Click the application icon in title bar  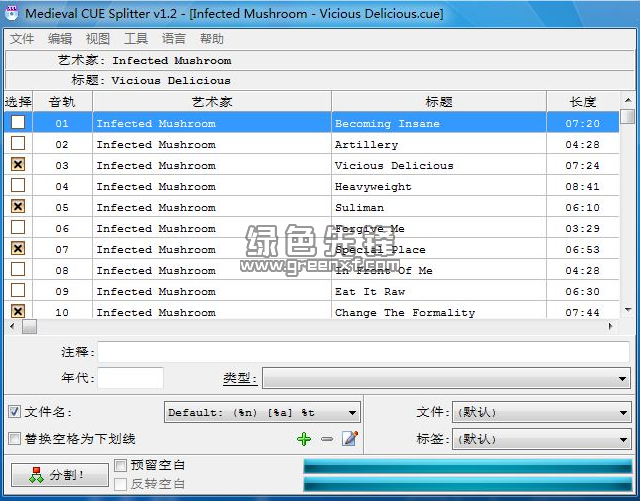(x=12, y=13)
